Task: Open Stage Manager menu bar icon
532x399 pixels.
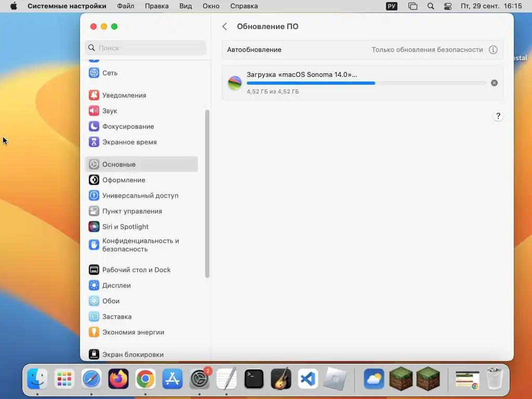Action: pos(413,6)
